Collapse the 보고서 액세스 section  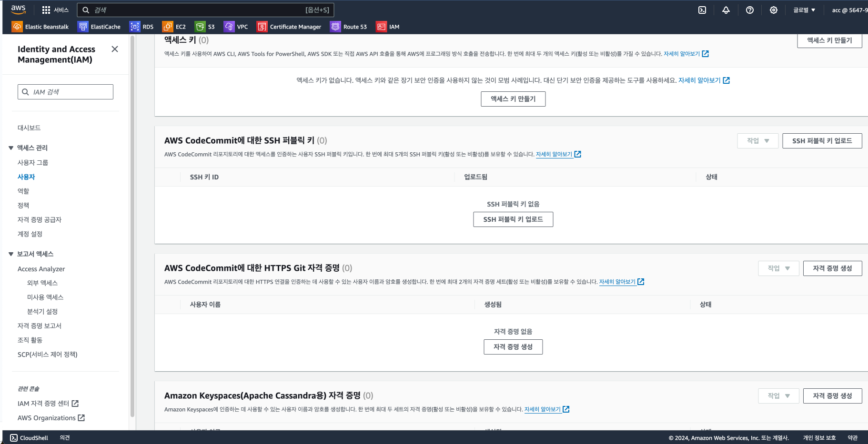click(x=11, y=254)
